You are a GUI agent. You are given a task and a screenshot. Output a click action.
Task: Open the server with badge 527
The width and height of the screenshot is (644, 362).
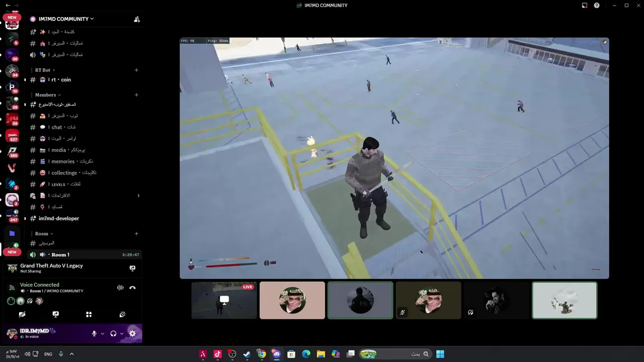tap(12, 136)
